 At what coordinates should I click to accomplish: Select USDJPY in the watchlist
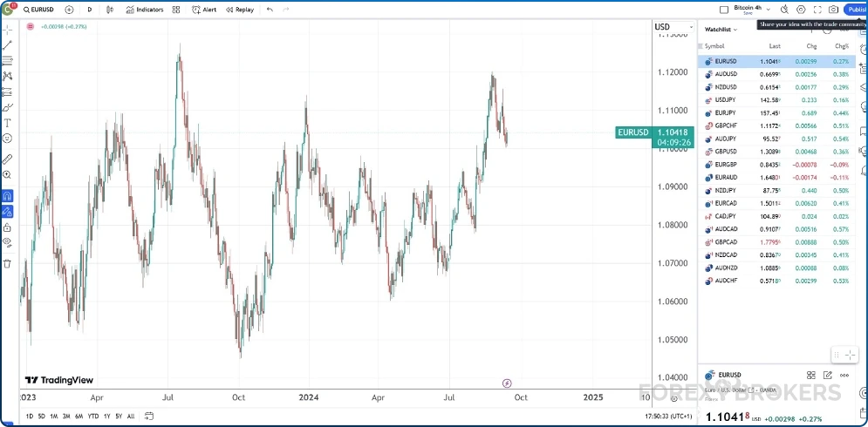tap(725, 100)
